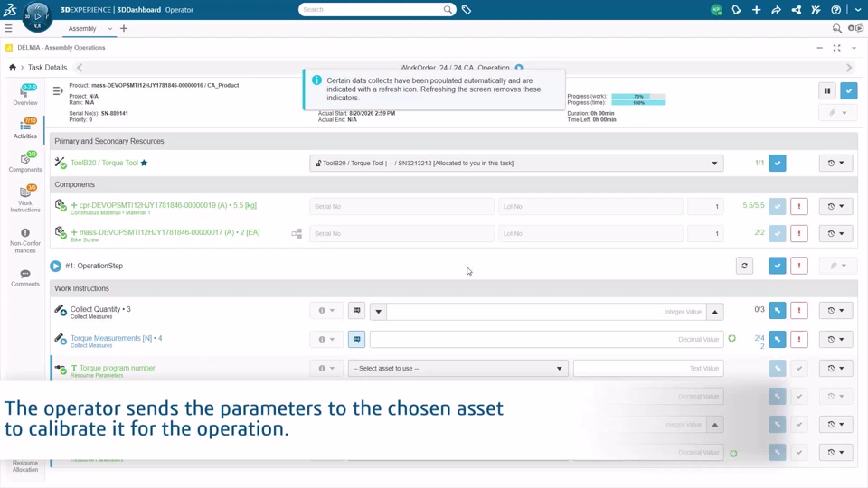Go to next work order arrow
Screen dimensions: 868x488
[849, 68]
